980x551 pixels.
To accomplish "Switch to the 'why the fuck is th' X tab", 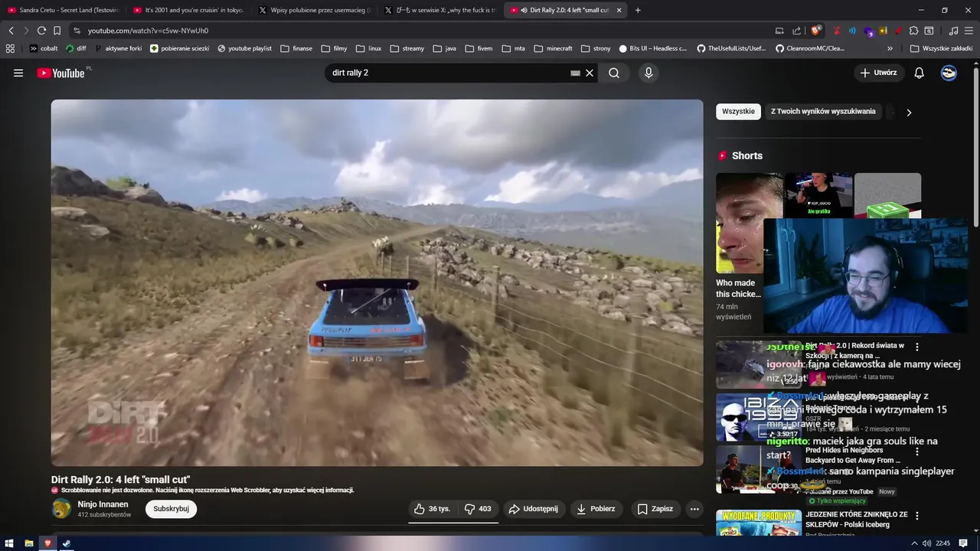I will [440, 10].
